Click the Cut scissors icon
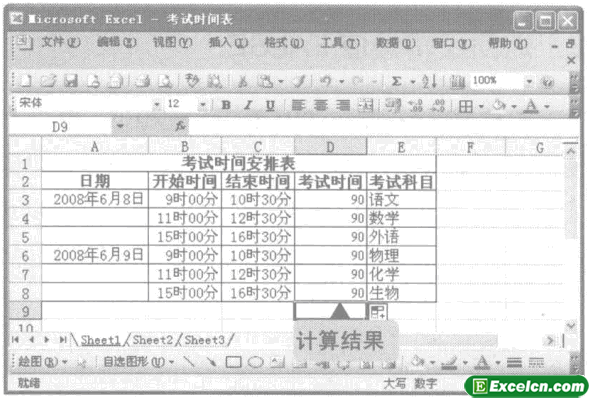 tap(243, 81)
